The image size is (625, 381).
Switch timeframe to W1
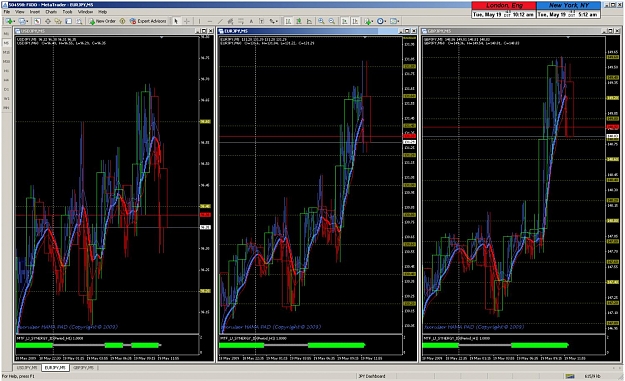[6, 98]
